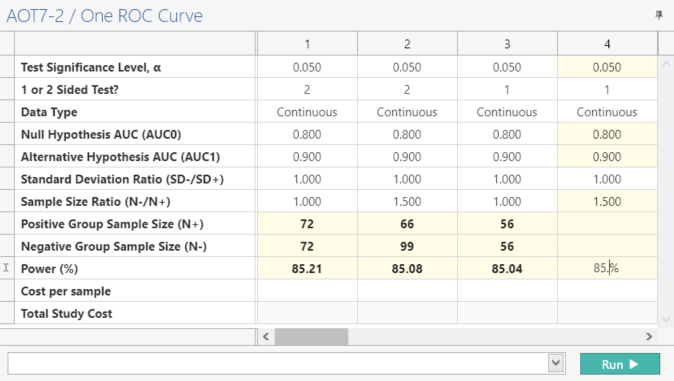Click the row selector beside Power (%)
Viewport: 674px width, 381px height.
click(7, 268)
